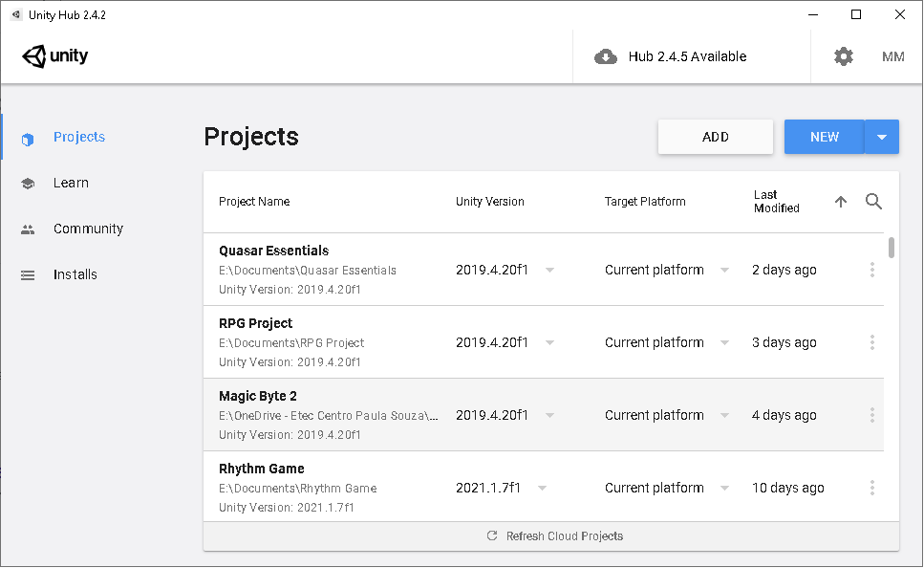Open the Rhythm Game Unity version dropdown
This screenshot has width=924, height=568.
coord(543,488)
